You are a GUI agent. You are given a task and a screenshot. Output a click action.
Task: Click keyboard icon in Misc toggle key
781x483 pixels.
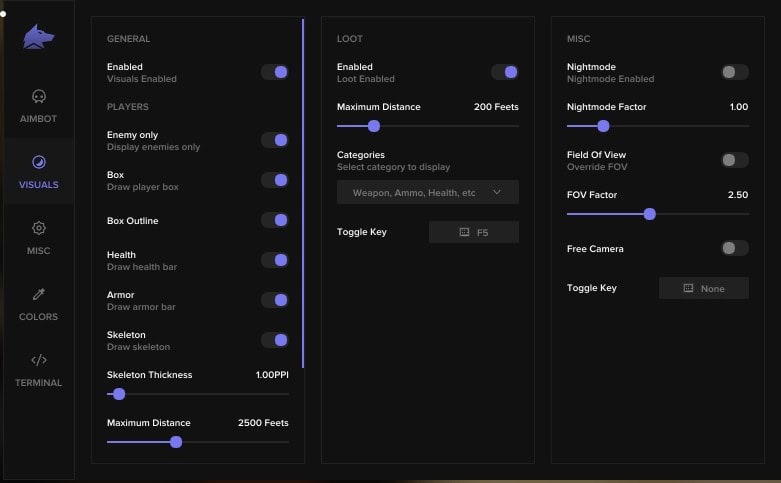pyautogui.click(x=688, y=288)
